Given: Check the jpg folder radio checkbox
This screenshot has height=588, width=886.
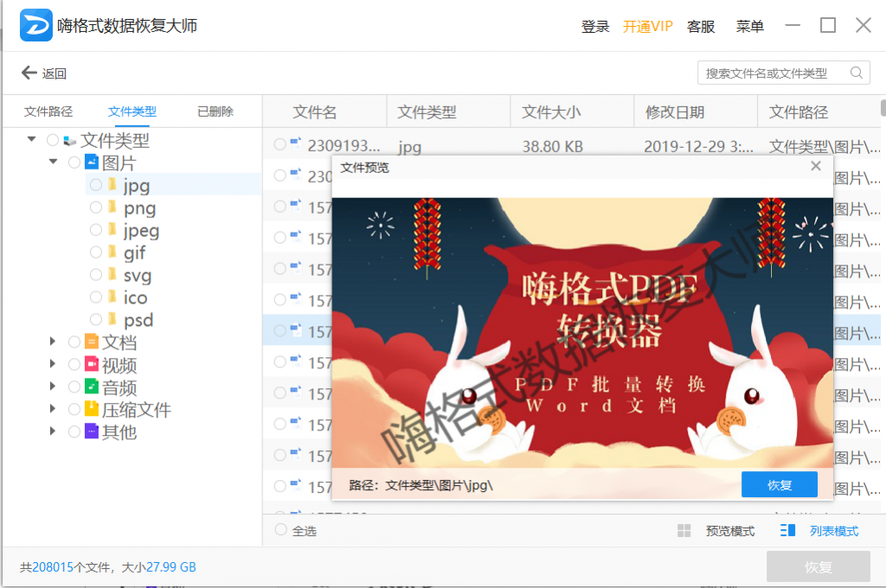Looking at the screenshot, I should point(96,185).
